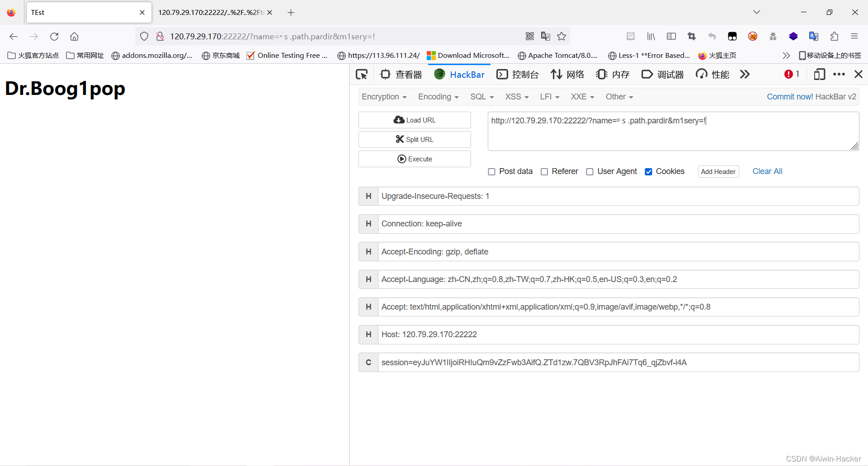This screenshot has width=868, height=466.
Task: Open the Firefox extensions puzzle icon
Action: point(834,36)
